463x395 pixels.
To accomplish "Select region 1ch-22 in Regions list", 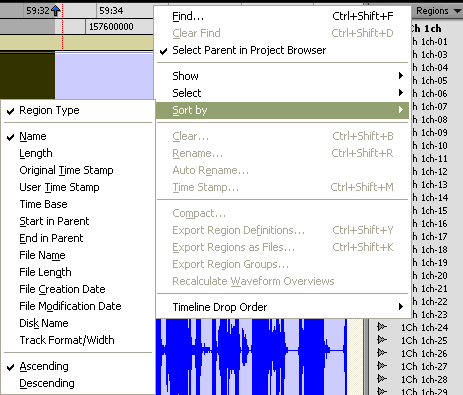I will pyautogui.click(x=430, y=302).
